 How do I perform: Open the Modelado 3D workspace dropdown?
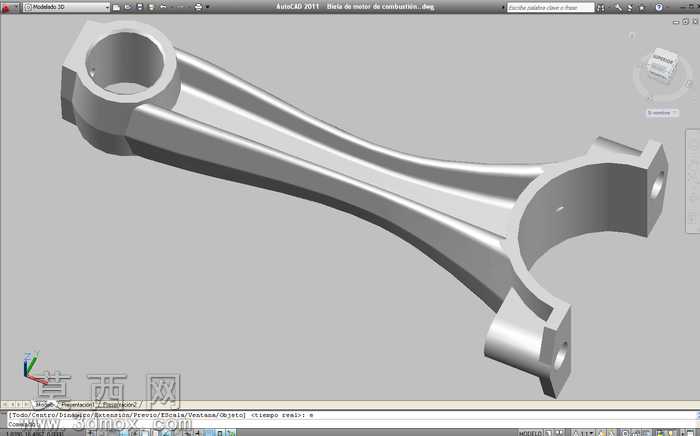(x=67, y=7)
